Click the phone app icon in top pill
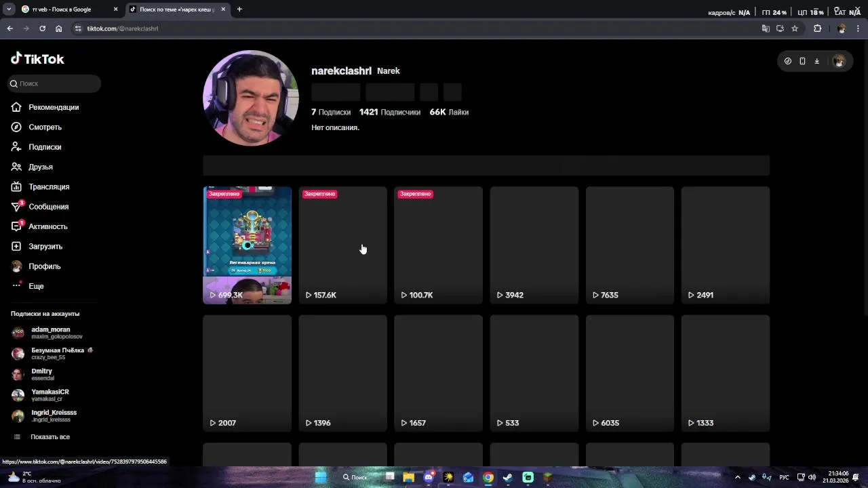This screenshot has height=488, width=868. 802,61
